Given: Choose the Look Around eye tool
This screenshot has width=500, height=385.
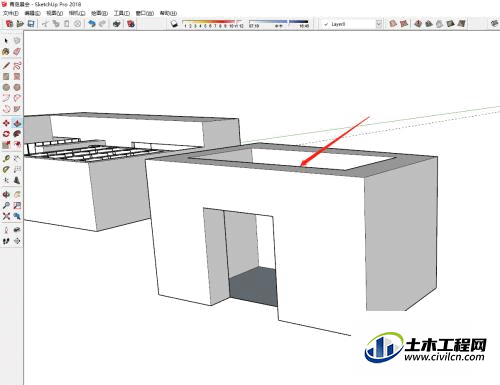Looking at the screenshot, I should tap(17, 230).
